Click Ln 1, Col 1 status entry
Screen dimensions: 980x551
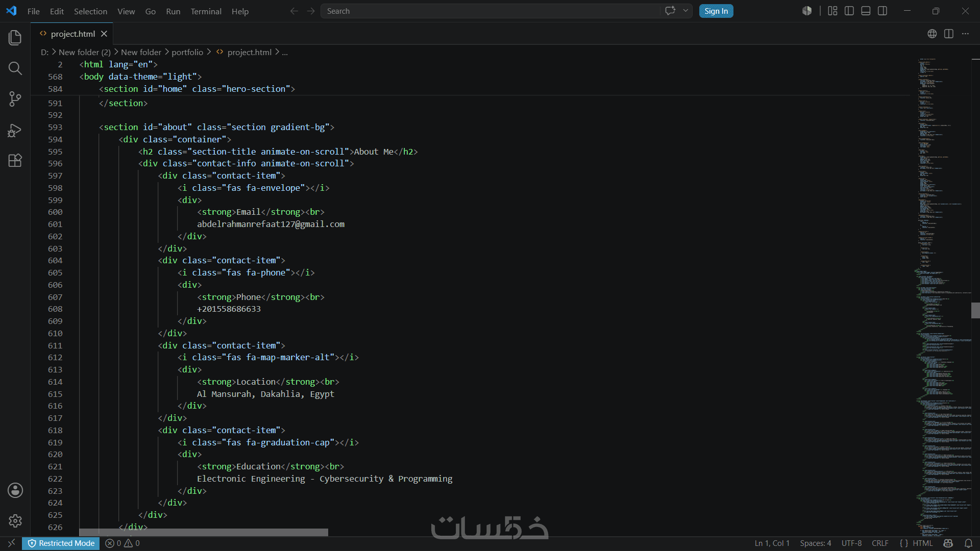(772, 543)
